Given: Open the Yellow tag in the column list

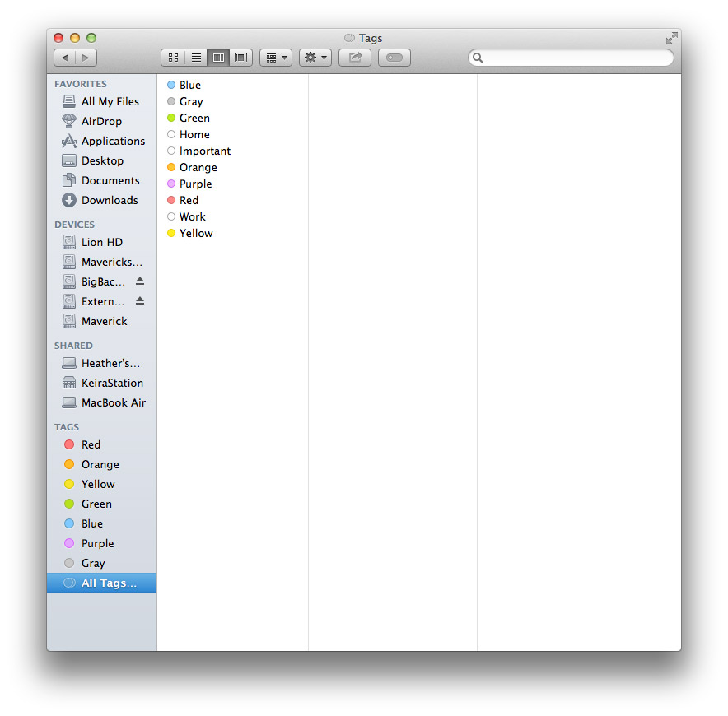Looking at the screenshot, I should pos(232,233).
